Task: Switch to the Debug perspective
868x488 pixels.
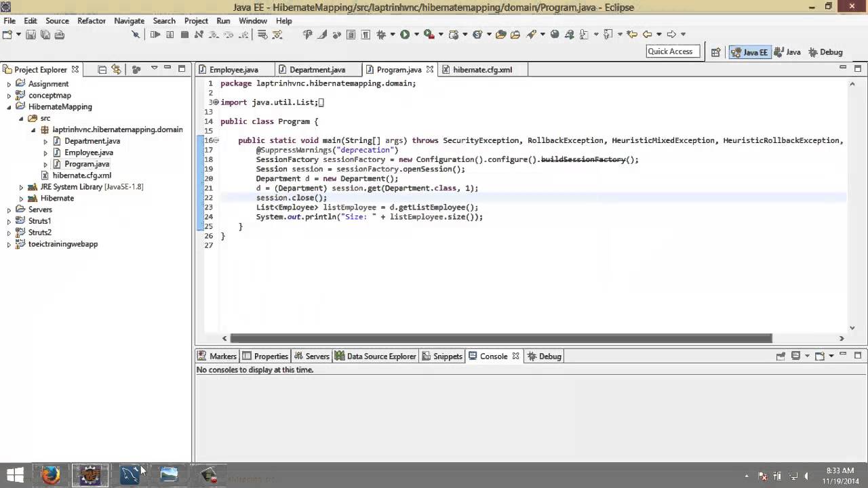Action: coord(825,52)
